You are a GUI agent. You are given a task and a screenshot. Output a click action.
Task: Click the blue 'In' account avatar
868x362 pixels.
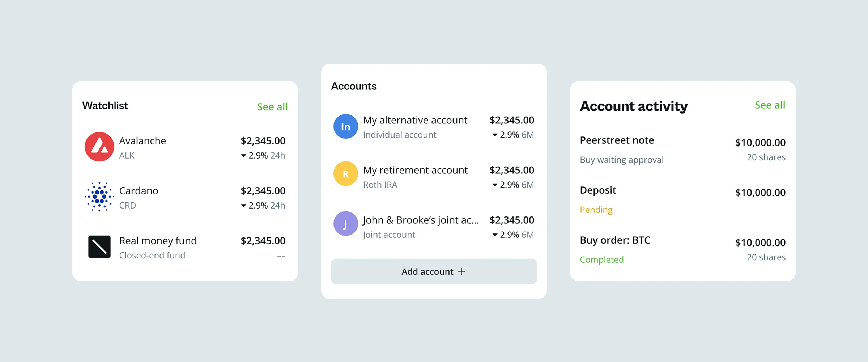click(346, 127)
